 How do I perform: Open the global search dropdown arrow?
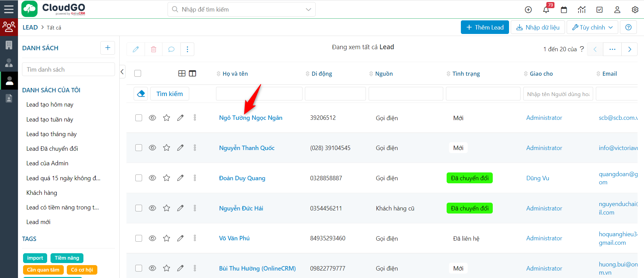308,10
